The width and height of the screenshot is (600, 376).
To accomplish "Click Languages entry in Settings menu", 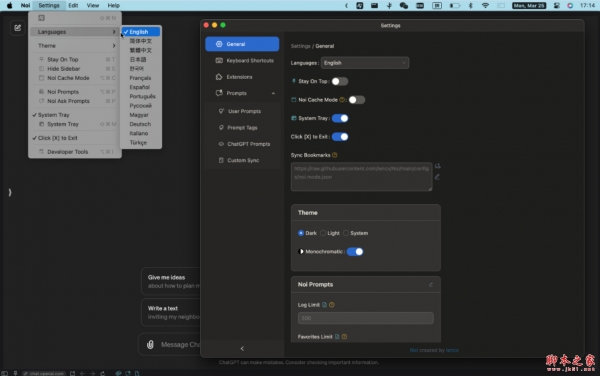I will (75, 32).
